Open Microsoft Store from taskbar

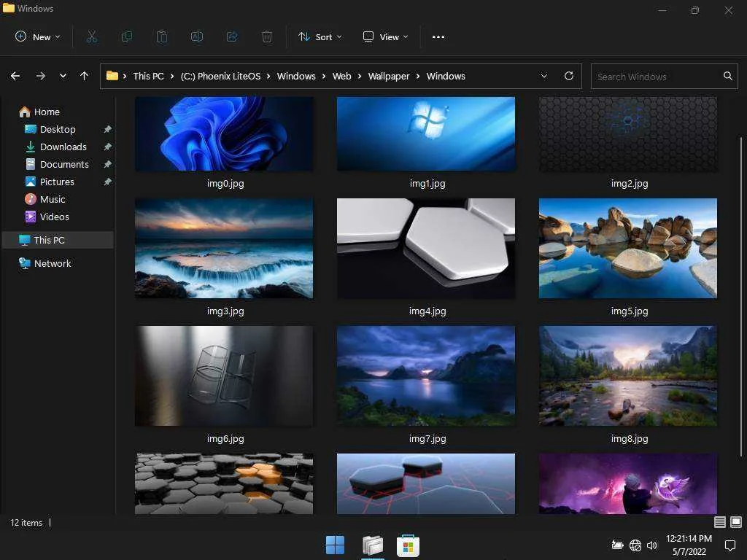click(x=408, y=545)
